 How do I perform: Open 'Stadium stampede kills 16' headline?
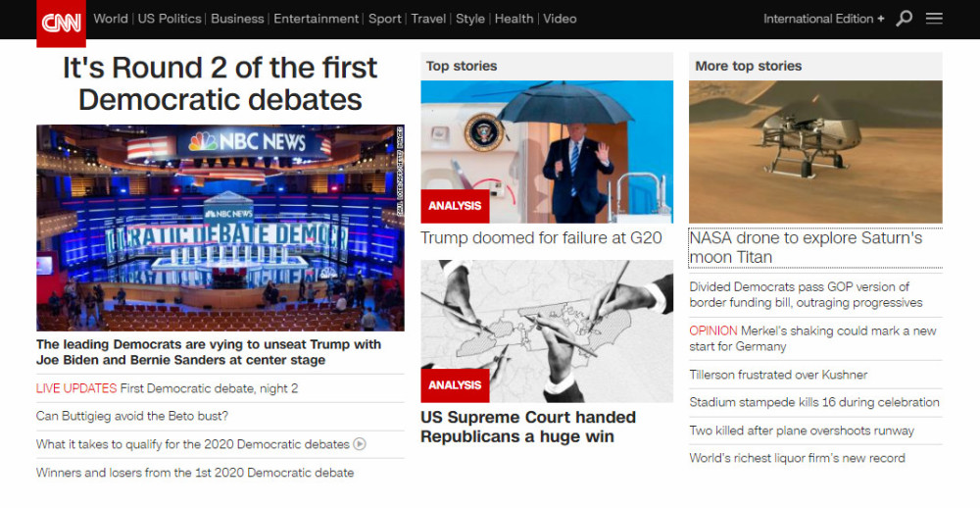pyautogui.click(x=814, y=402)
